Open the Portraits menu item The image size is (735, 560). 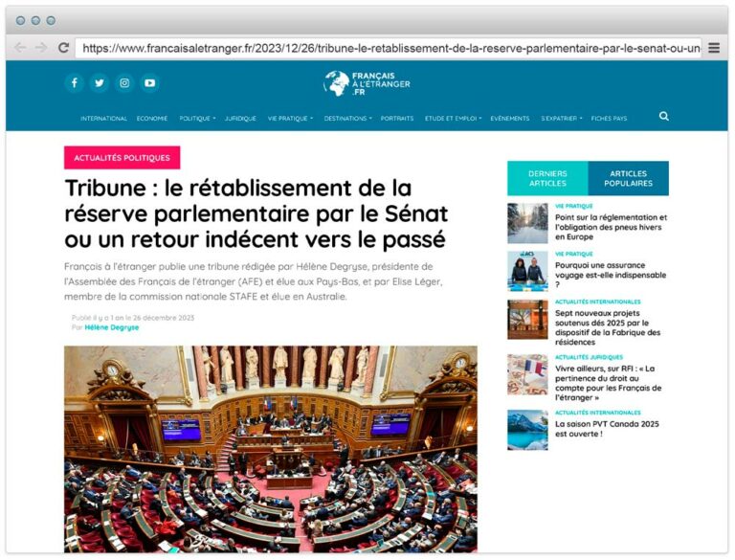click(397, 118)
